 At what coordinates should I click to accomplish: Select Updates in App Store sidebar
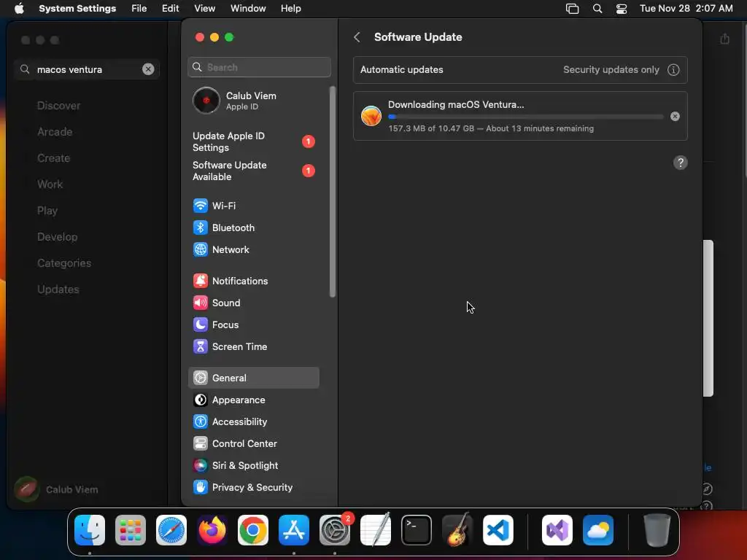pyautogui.click(x=58, y=289)
